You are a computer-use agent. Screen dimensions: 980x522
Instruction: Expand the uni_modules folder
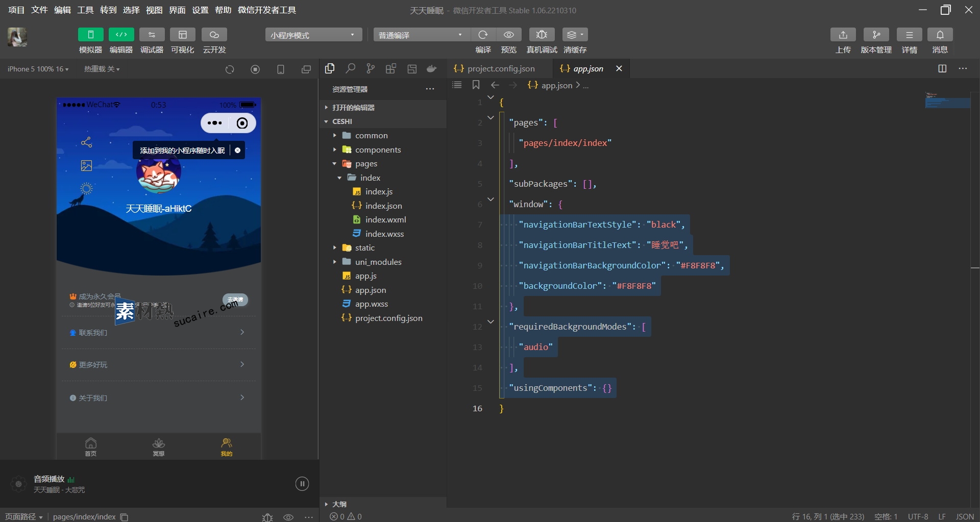click(x=383, y=262)
